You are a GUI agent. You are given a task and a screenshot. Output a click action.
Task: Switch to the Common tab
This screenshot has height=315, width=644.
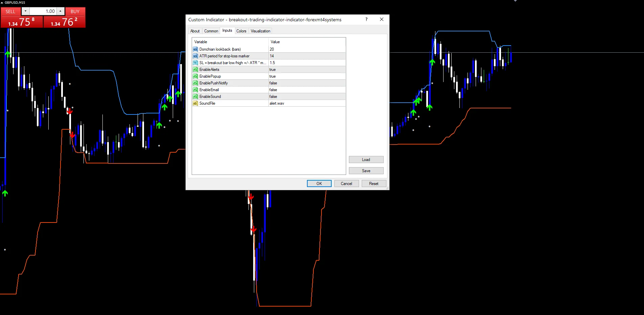click(x=211, y=31)
